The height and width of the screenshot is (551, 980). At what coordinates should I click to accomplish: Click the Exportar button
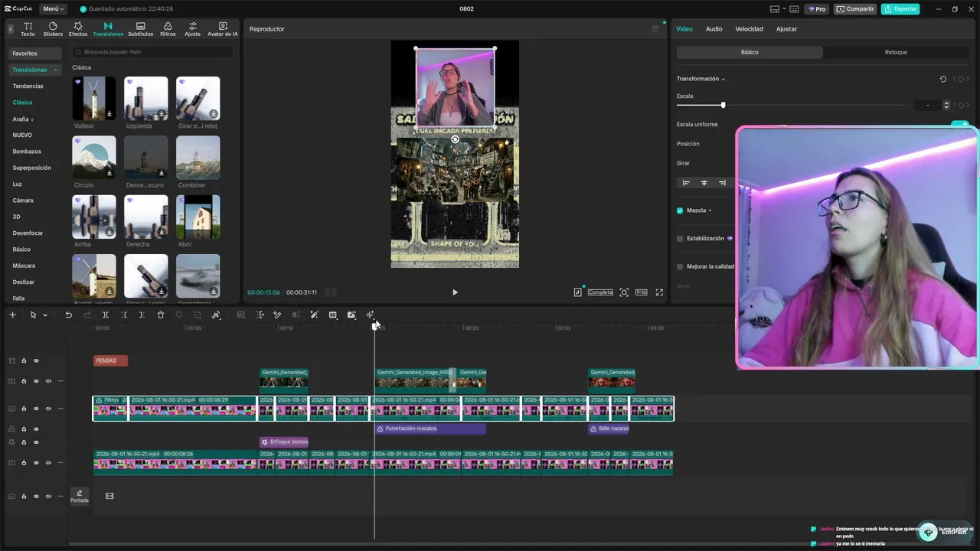[900, 9]
